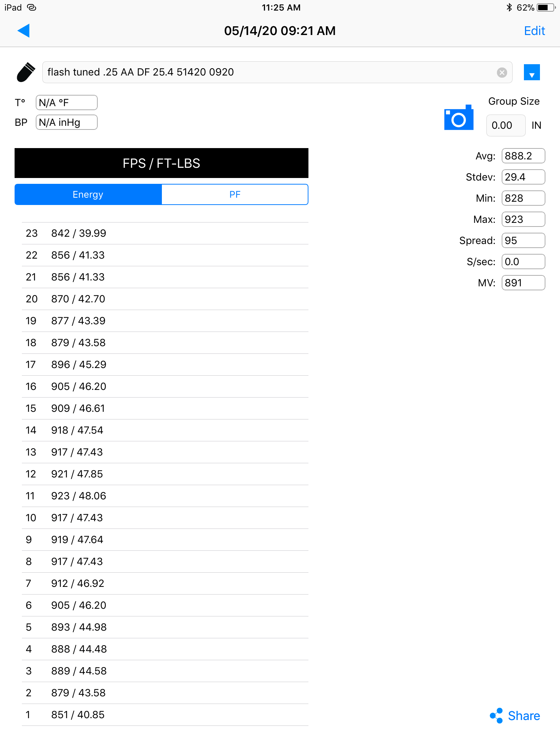Select shot 1 row 851 / 40.85
Screen dimensions: 560x747
coord(165,715)
